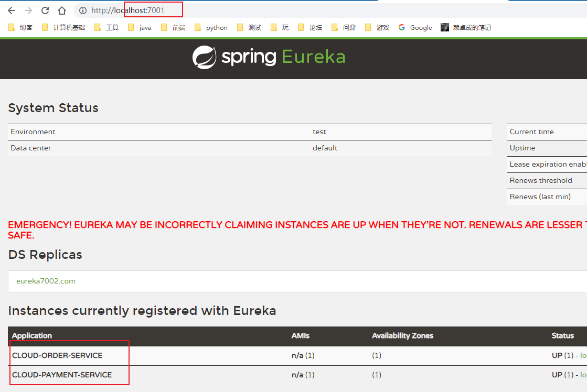Click the AMIs column header
The height and width of the screenshot is (392, 587).
coord(300,335)
